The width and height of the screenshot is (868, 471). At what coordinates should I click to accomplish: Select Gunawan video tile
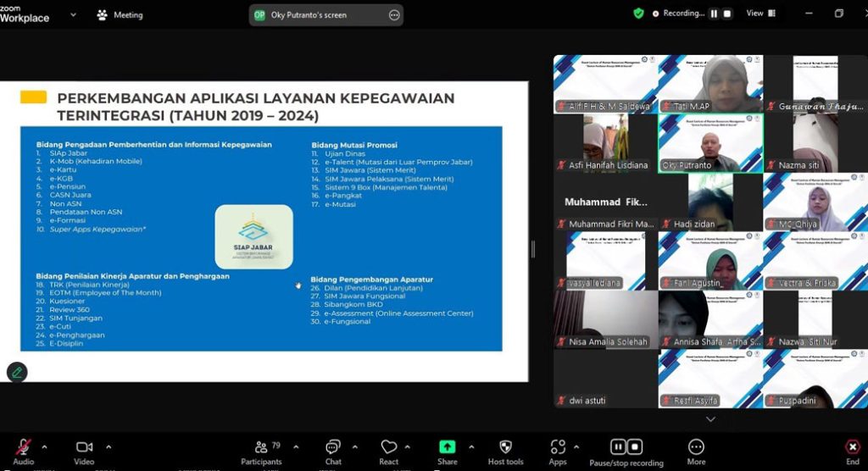pyautogui.click(x=815, y=84)
